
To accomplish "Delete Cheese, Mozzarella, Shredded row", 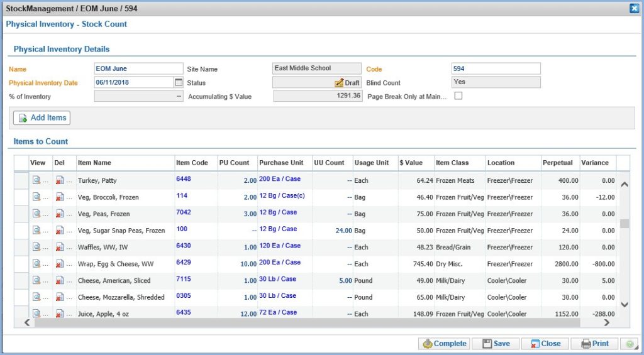I will (60, 297).
